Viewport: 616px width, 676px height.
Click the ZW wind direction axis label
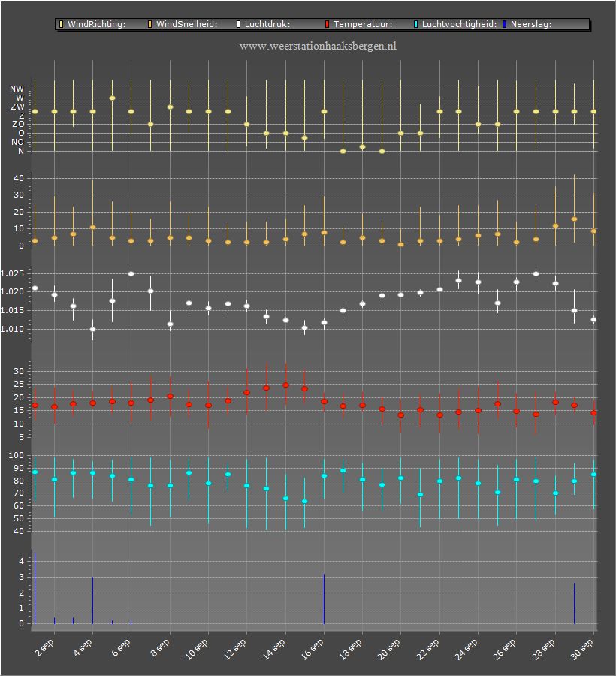point(18,107)
